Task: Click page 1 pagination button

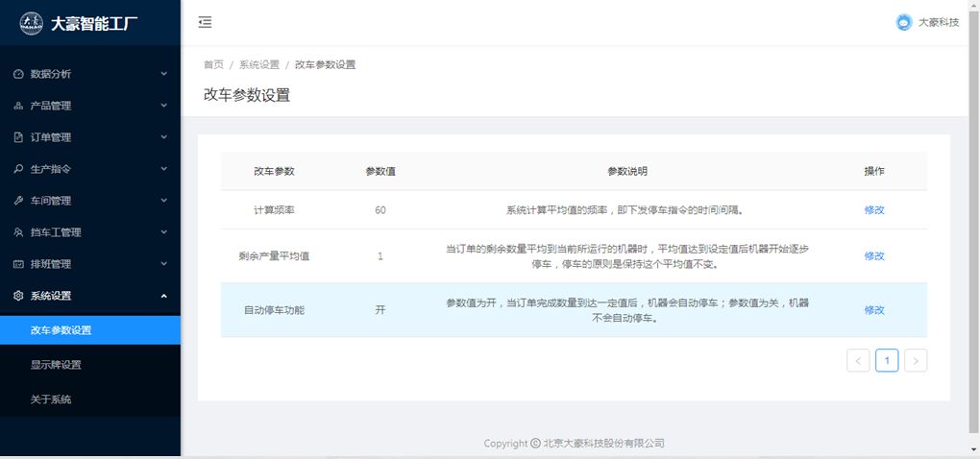Action: pos(886,360)
